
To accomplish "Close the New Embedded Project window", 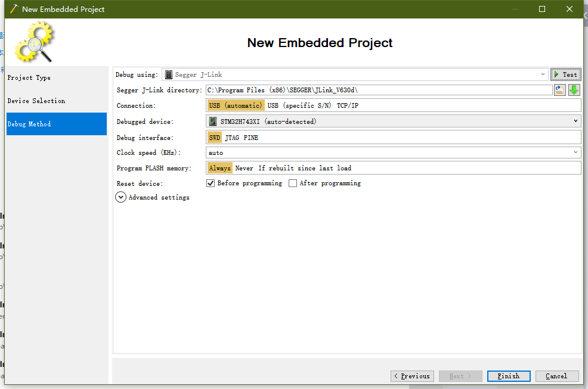I will [570, 9].
